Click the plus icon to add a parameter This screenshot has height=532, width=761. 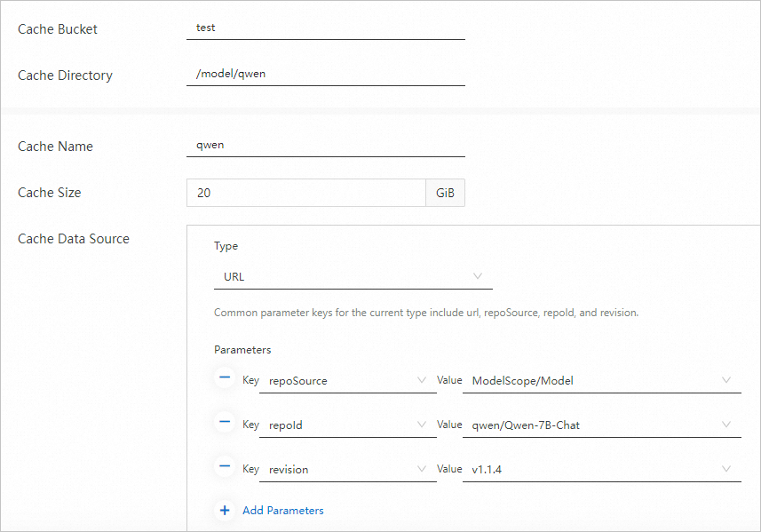click(x=225, y=510)
